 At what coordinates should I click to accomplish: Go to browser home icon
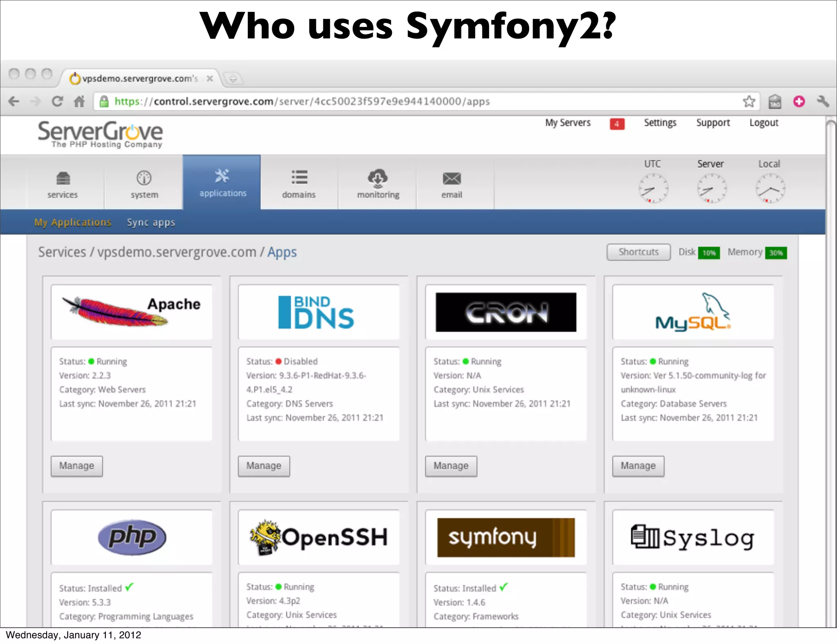[x=79, y=101]
